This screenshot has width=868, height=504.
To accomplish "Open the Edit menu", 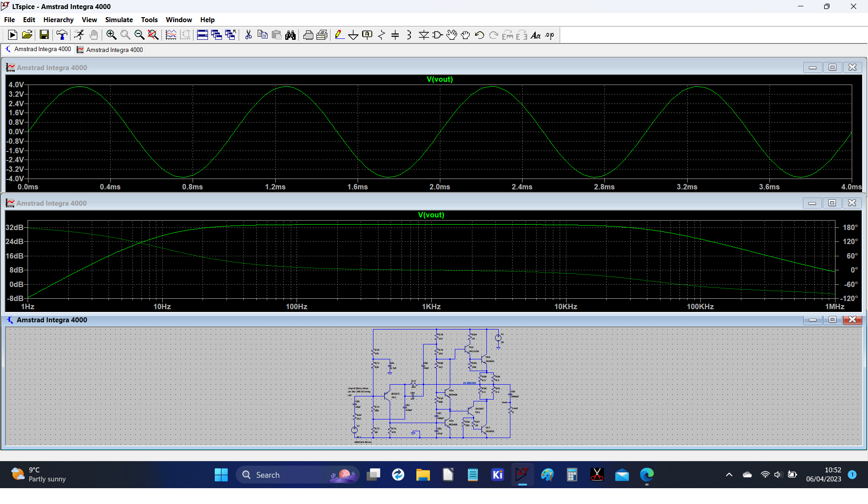I will coord(29,19).
